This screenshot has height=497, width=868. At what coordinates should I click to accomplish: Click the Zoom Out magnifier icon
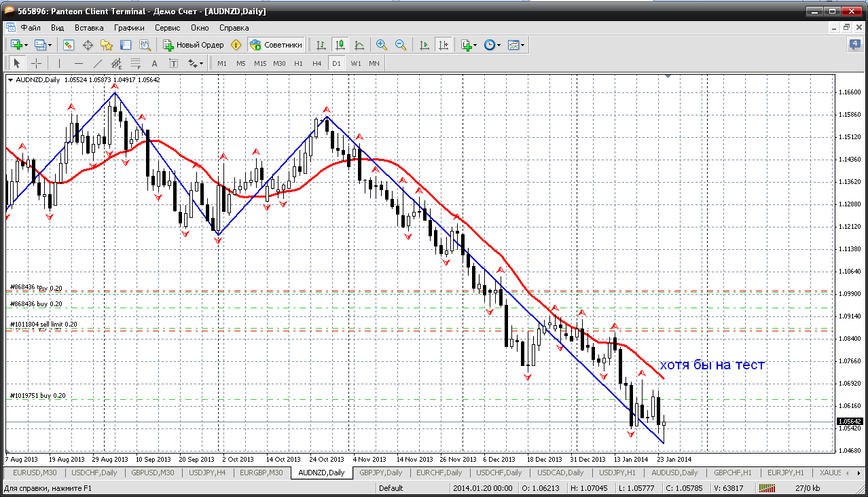coord(401,45)
